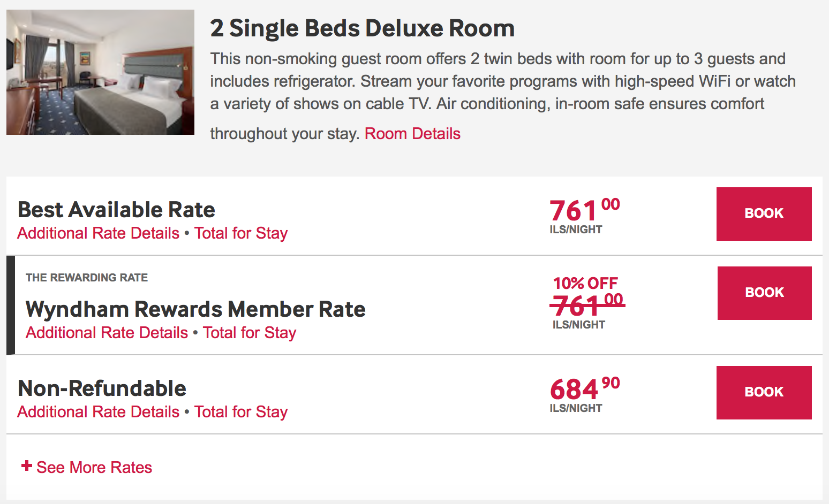Click the 2 Single Beds Deluxe Room heading
829x504 pixels.
[x=362, y=28]
